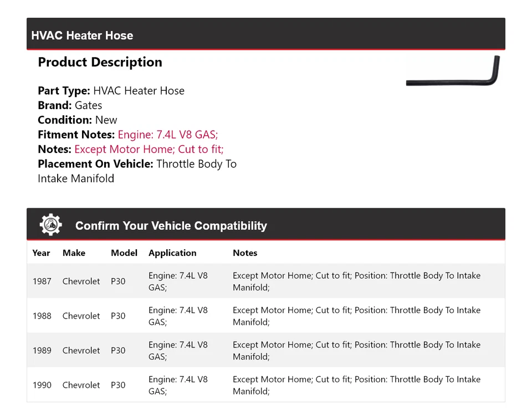Click Confirm Your Vehicle Compatibility heading
This screenshot has width=532, height=420.
pyautogui.click(x=171, y=226)
